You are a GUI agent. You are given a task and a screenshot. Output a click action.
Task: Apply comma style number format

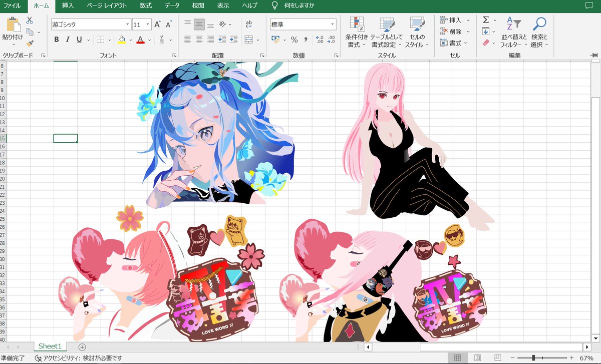pos(306,40)
